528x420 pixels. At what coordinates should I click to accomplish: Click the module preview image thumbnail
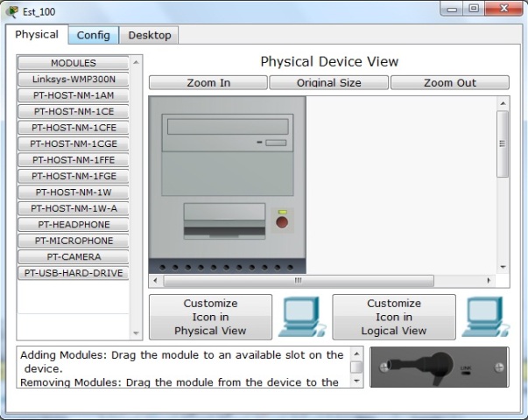pos(439,367)
